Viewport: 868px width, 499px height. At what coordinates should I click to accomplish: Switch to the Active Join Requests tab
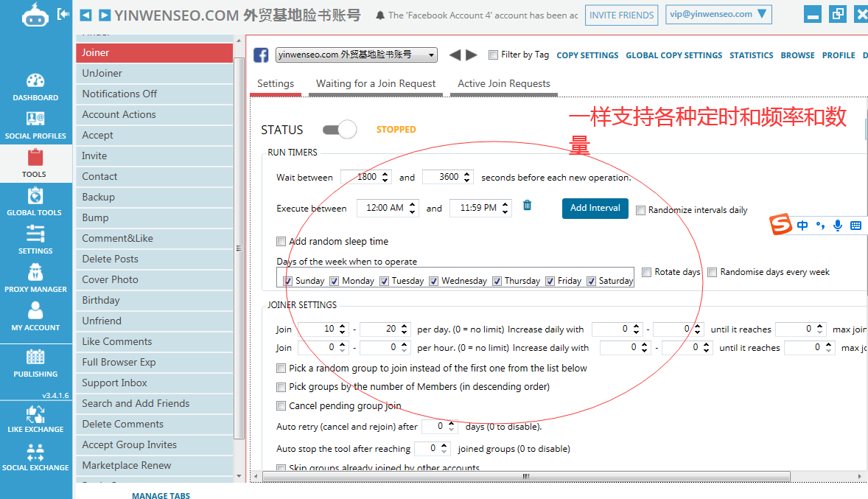click(503, 83)
